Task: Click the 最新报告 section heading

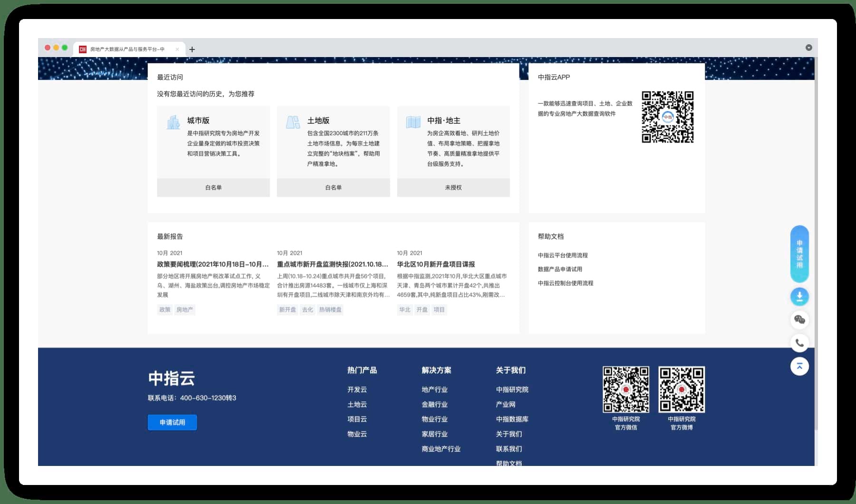Action: point(170,236)
